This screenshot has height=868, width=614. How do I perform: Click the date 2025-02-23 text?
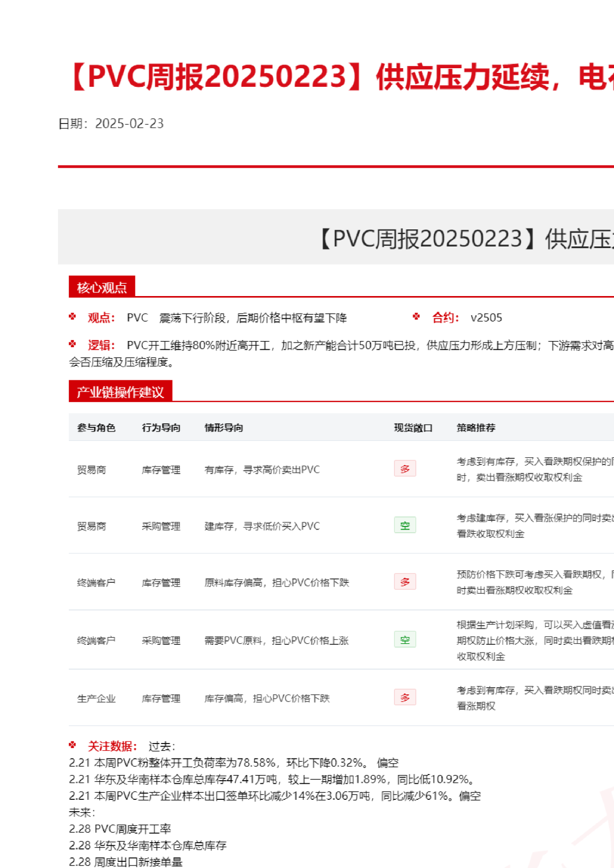(129, 123)
